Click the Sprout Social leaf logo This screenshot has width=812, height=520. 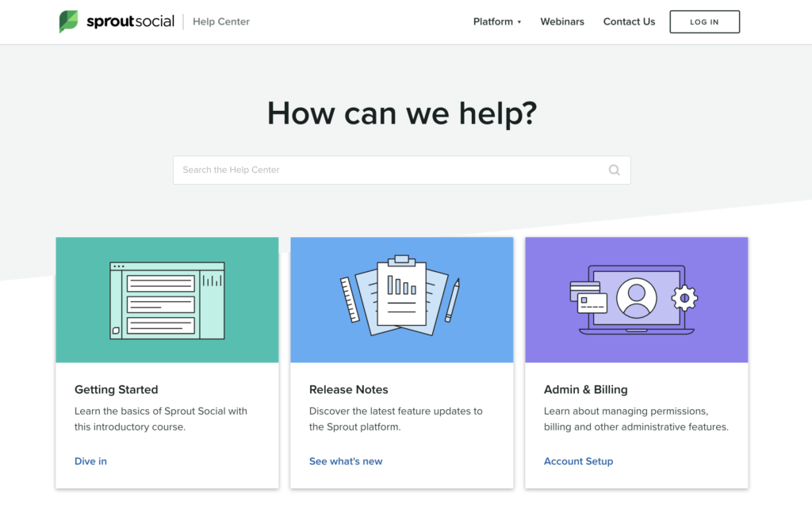pyautogui.click(x=68, y=21)
